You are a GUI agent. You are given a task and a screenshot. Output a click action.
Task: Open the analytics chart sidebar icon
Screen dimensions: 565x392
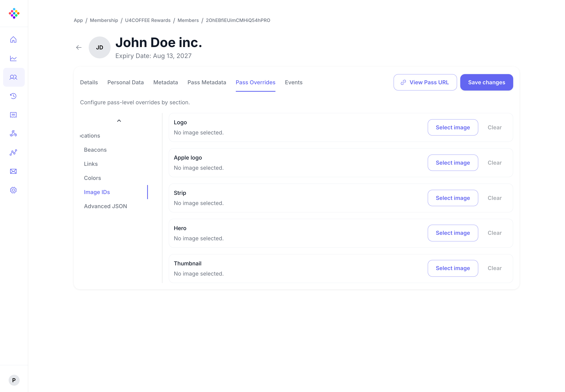coord(13,58)
